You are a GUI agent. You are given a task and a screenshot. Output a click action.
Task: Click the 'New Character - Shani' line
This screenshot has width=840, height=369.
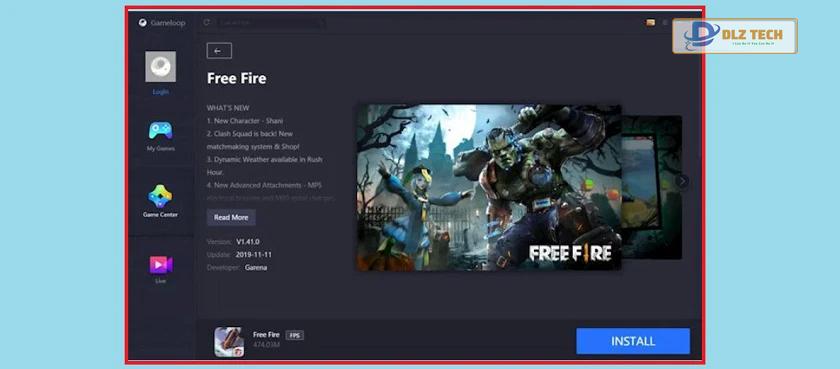[x=245, y=121]
